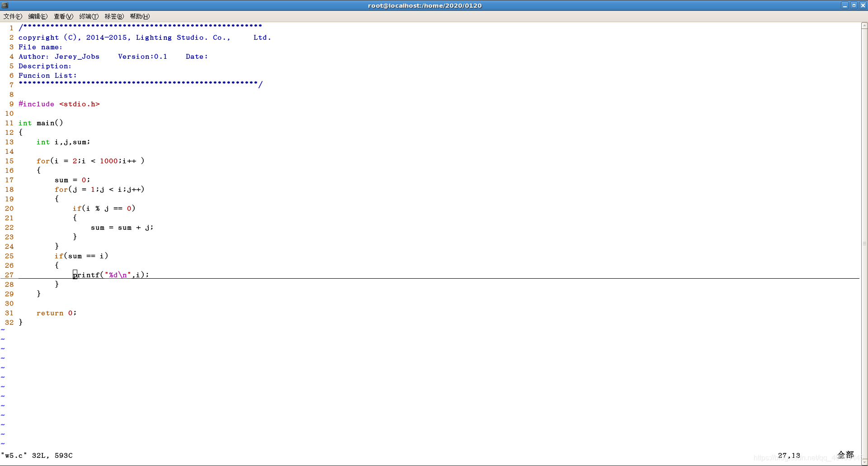Click 'sum = 0;' statement
868x466 pixels.
pos(72,180)
